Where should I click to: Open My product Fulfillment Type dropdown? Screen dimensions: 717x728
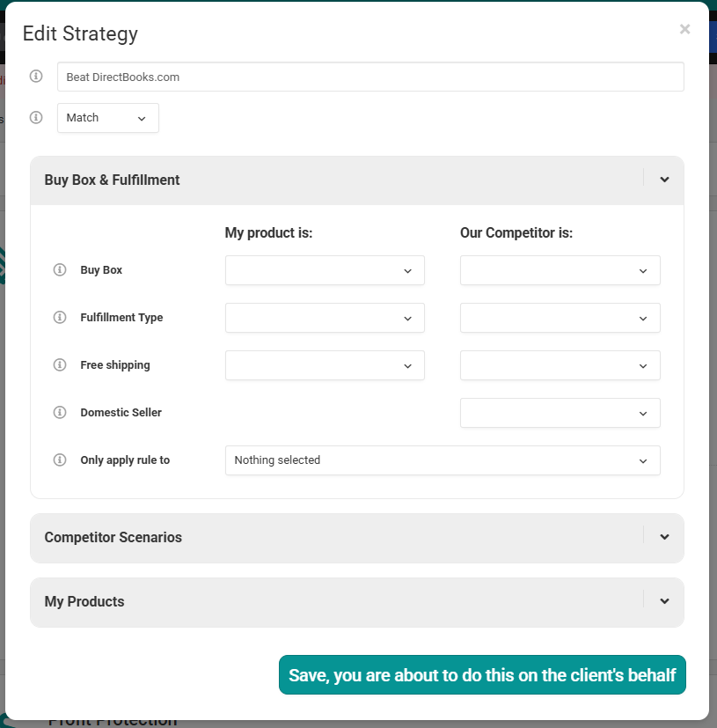[325, 318]
